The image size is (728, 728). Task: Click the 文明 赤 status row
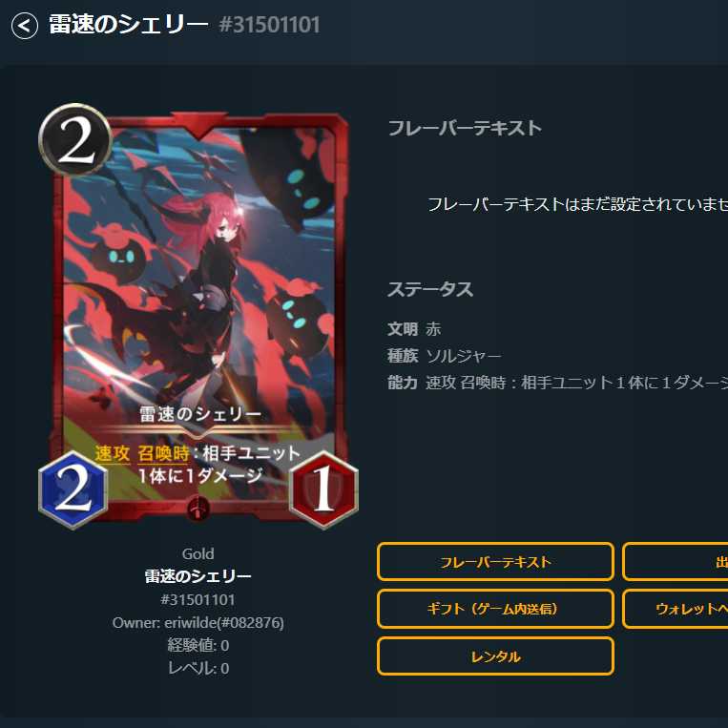414,329
